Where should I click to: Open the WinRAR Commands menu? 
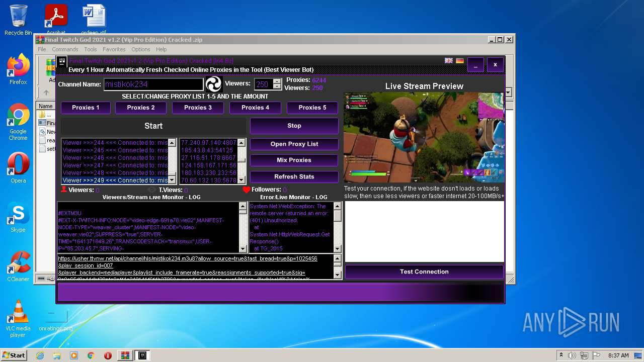coord(65,49)
